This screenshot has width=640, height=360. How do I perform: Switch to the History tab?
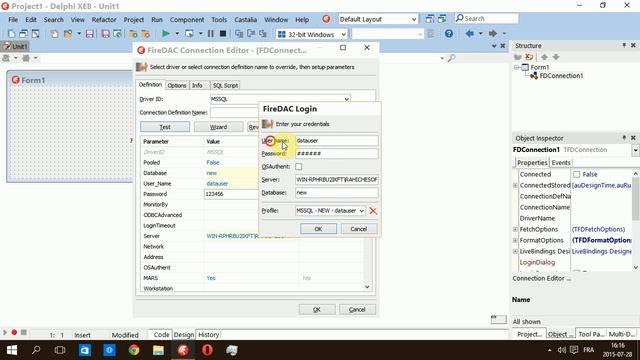pos(209,335)
